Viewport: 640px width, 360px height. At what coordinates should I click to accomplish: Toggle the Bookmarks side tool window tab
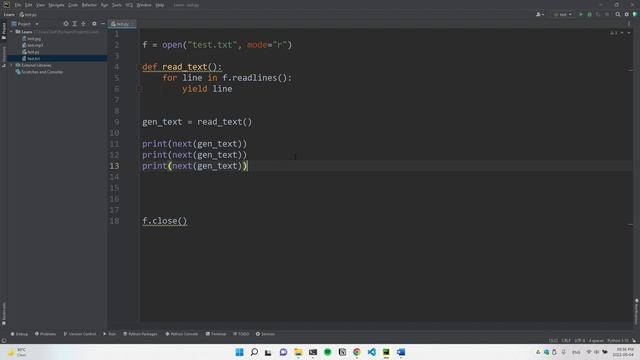point(4,313)
